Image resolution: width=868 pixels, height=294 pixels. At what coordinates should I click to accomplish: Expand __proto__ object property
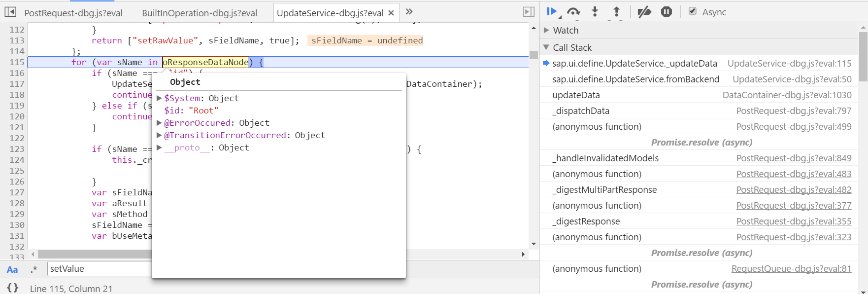[x=159, y=147]
